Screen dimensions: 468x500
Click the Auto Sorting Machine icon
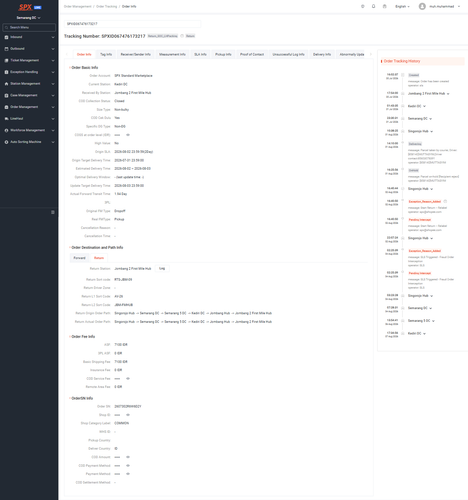tap(6, 142)
